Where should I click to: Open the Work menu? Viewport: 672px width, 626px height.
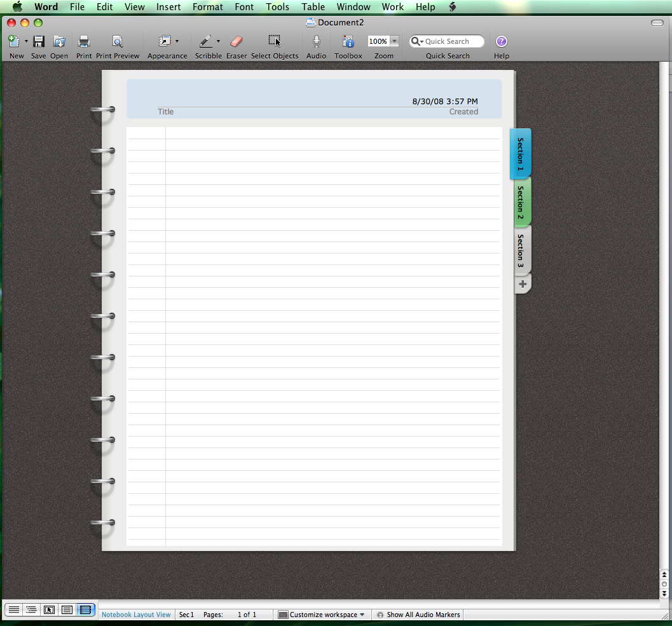392,7
